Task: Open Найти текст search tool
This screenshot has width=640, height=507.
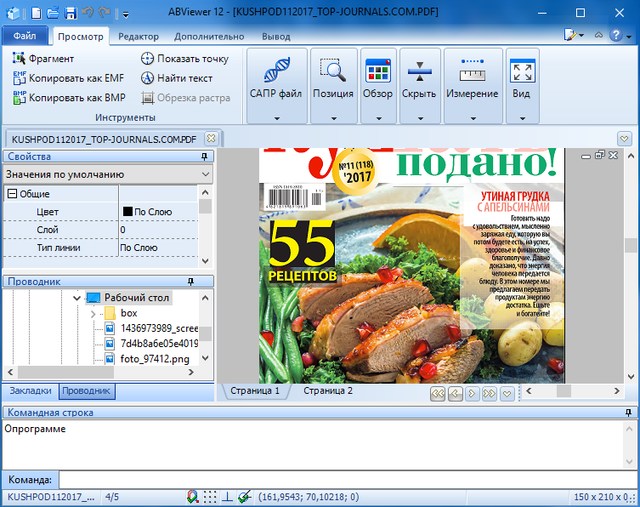Action: (148, 78)
